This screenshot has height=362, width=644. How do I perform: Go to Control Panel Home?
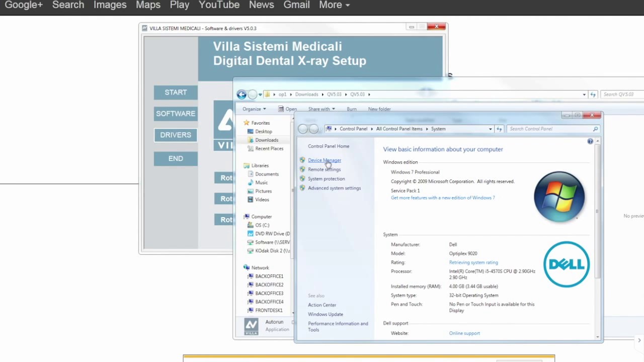(329, 146)
